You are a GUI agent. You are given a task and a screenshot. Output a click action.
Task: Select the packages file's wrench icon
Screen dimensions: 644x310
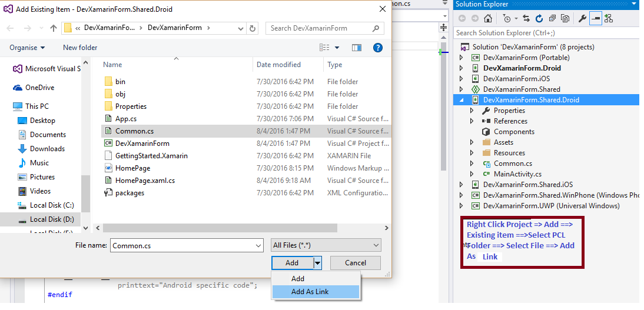pos(108,192)
